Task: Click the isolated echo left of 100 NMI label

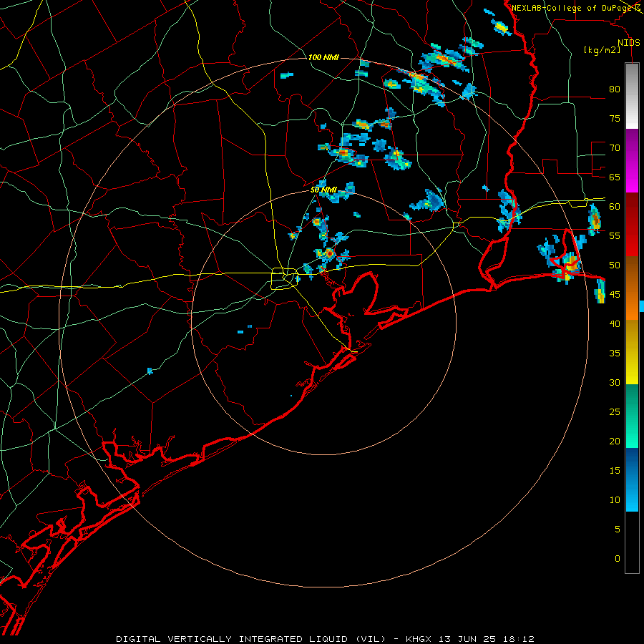Action: pyautogui.click(x=287, y=75)
